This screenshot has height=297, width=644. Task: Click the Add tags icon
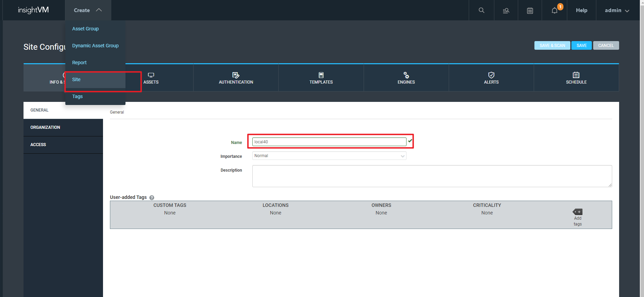578,212
